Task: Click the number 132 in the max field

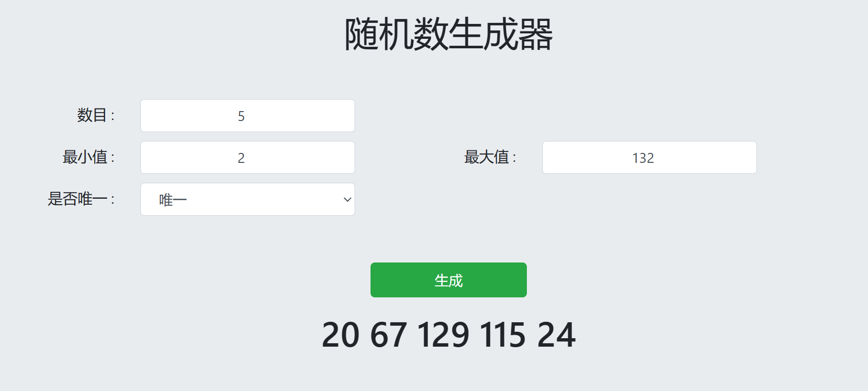Action: [x=643, y=158]
